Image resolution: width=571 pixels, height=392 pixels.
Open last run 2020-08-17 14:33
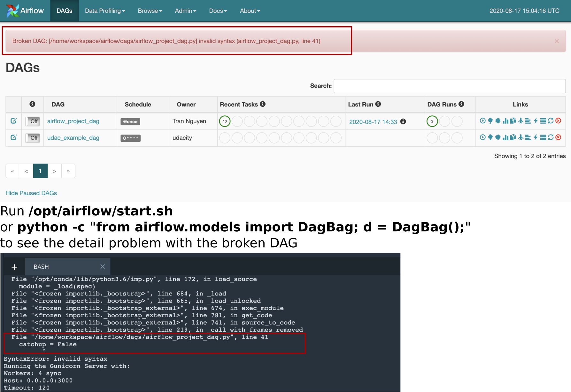click(373, 122)
